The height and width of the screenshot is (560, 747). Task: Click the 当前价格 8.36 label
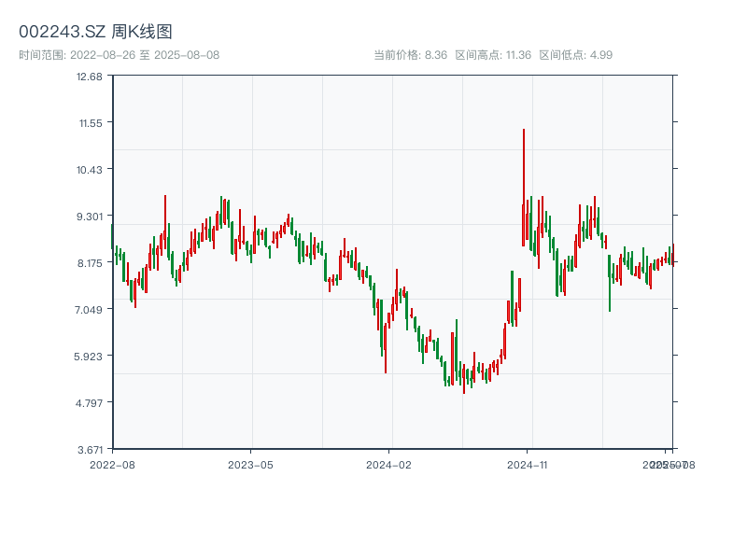coord(410,55)
